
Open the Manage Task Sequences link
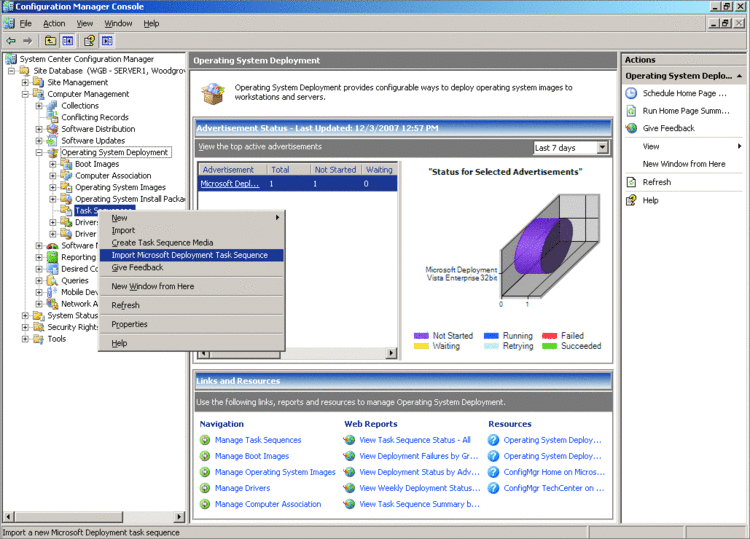click(257, 440)
